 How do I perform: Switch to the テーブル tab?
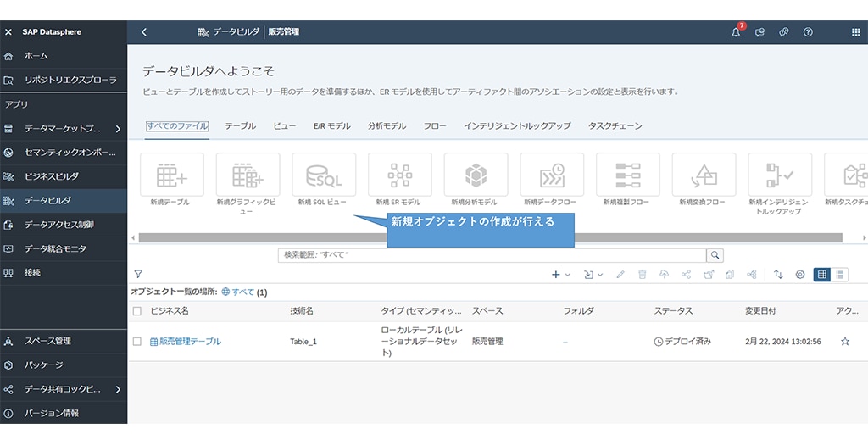tap(240, 126)
